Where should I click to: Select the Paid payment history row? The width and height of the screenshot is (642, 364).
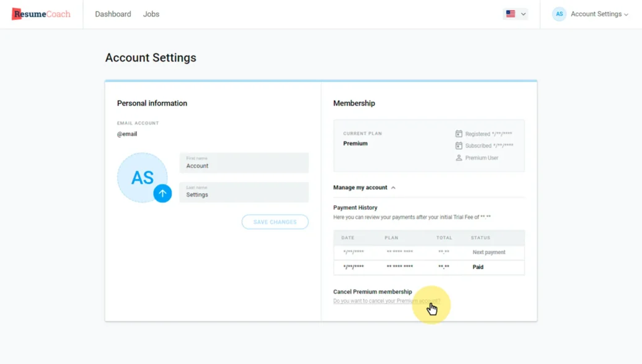[x=428, y=267]
